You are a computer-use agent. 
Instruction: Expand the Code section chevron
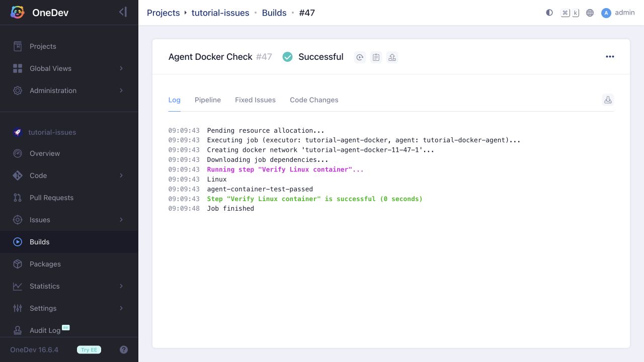coord(121,175)
